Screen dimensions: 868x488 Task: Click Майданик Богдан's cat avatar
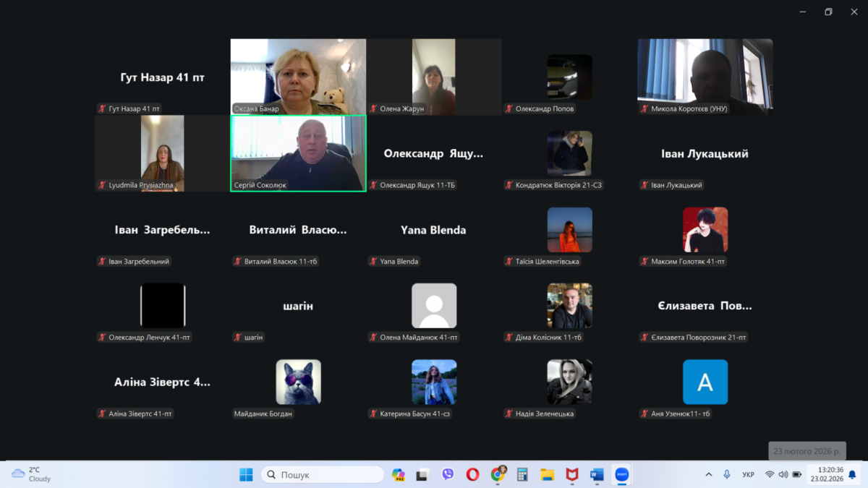[298, 382]
